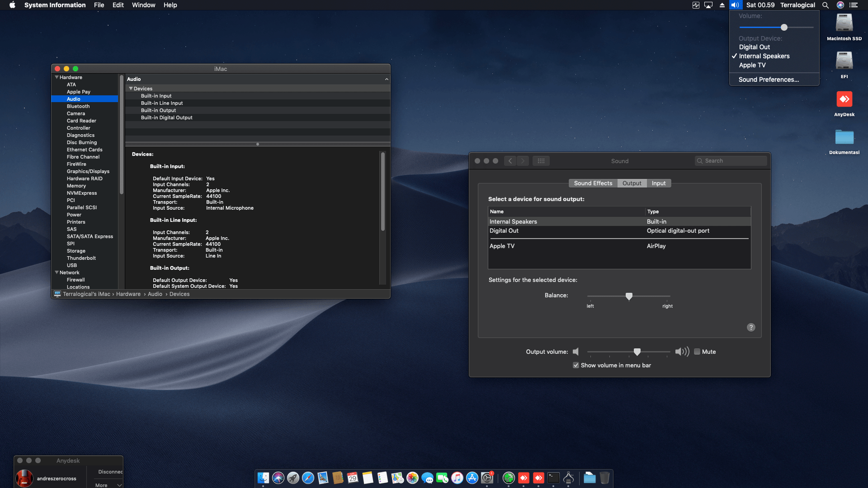
Task: Select the Apple TV output device row
Action: point(502,246)
